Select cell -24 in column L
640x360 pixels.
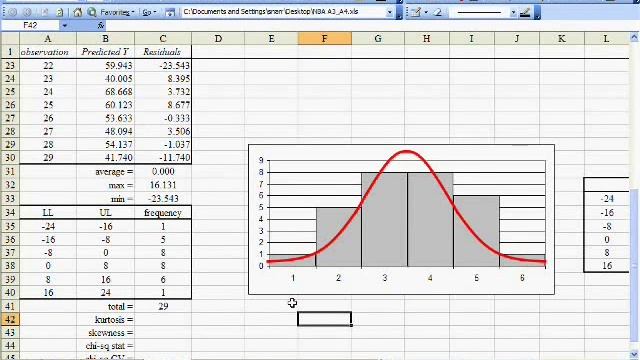(x=607, y=198)
